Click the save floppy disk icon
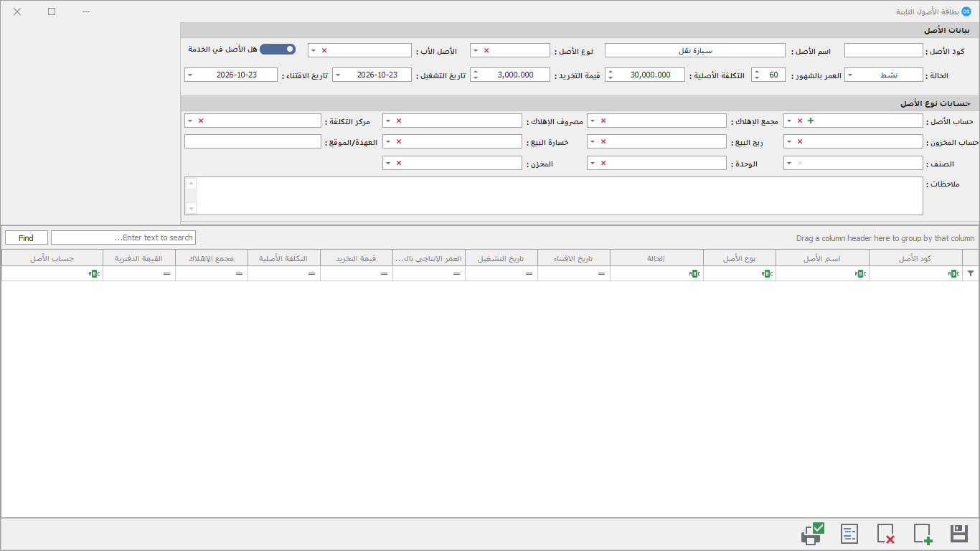Viewport: 980px width, 551px height. point(958,534)
